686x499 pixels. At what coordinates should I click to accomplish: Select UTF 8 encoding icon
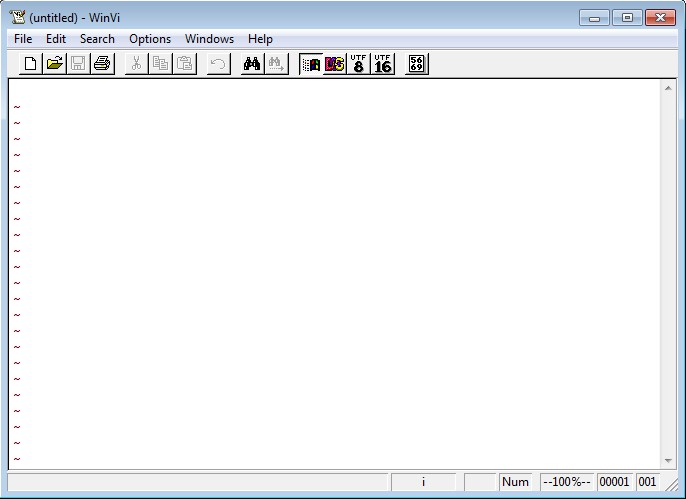pyautogui.click(x=359, y=64)
